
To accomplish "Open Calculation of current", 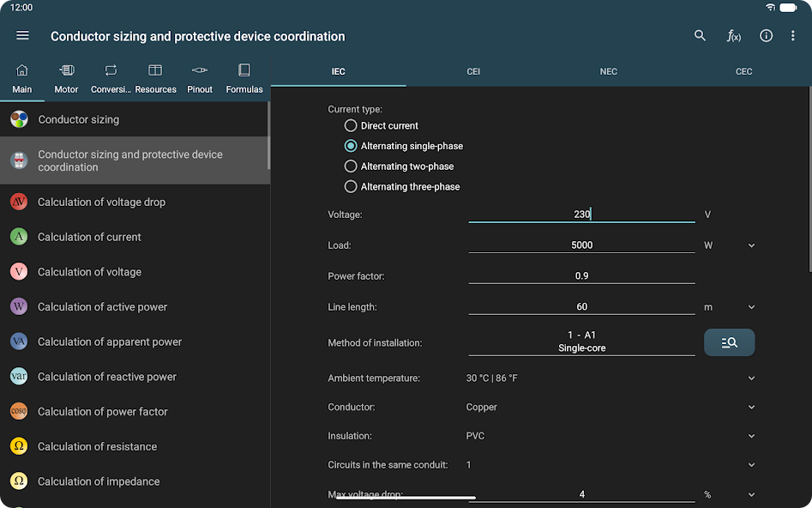I will pyautogui.click(x=134, y=236).
